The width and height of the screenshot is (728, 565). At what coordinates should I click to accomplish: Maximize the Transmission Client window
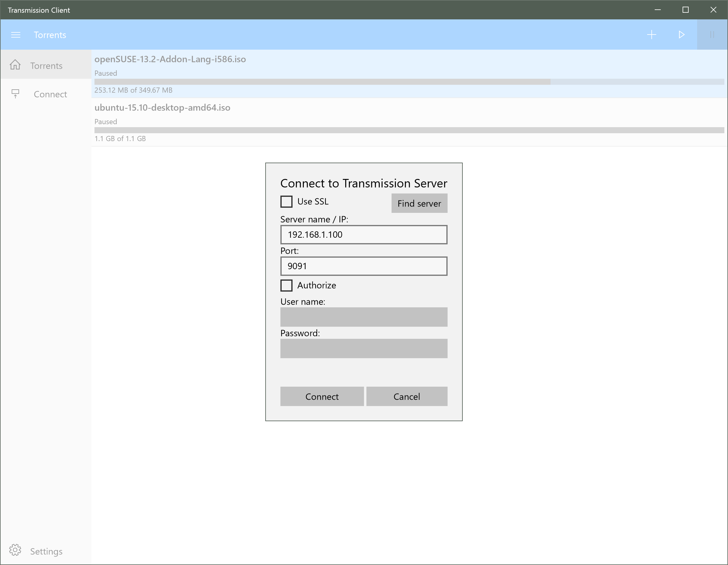click(x=685, y=10)
